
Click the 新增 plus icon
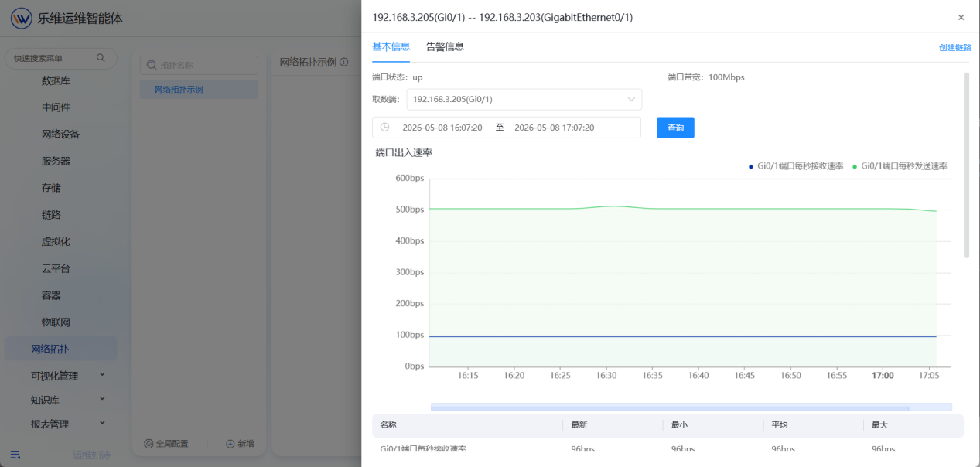click(x=230, y=444)
